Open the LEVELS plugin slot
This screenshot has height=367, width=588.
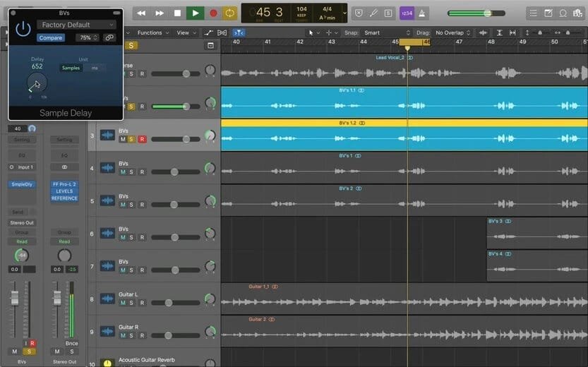(64, 191)
